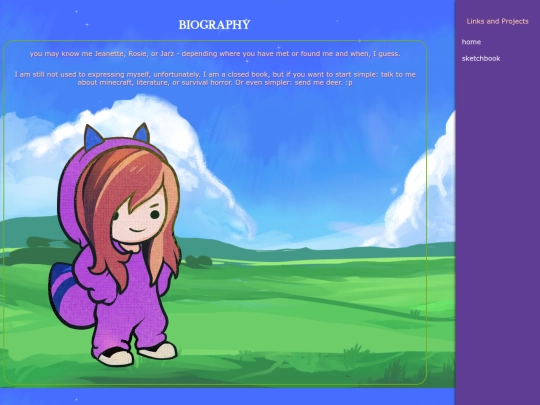Click the line mentioning Jeanette, Rosie, or Jarz
This screenshot has width=540, height=405.
pos(215,54)
